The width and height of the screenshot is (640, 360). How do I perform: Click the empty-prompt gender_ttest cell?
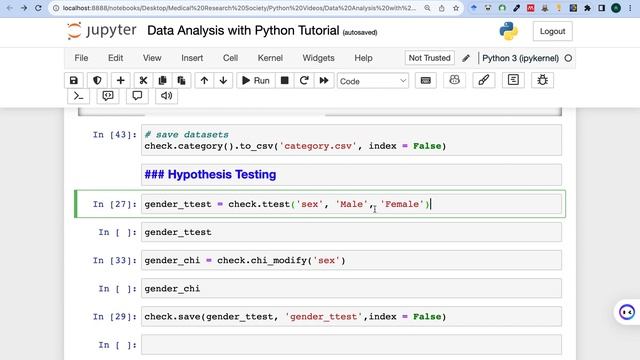click(351, 232)
